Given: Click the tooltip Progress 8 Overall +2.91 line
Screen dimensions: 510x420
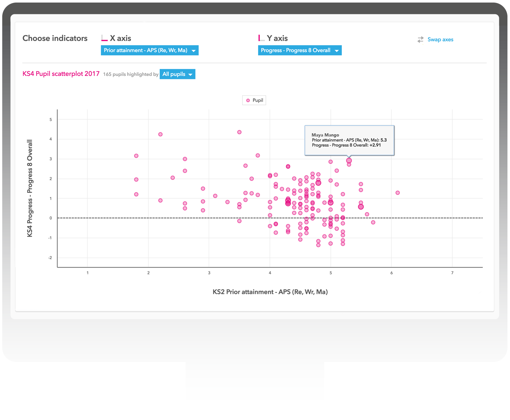Looking at the screenshot, I should pos(346,145).
